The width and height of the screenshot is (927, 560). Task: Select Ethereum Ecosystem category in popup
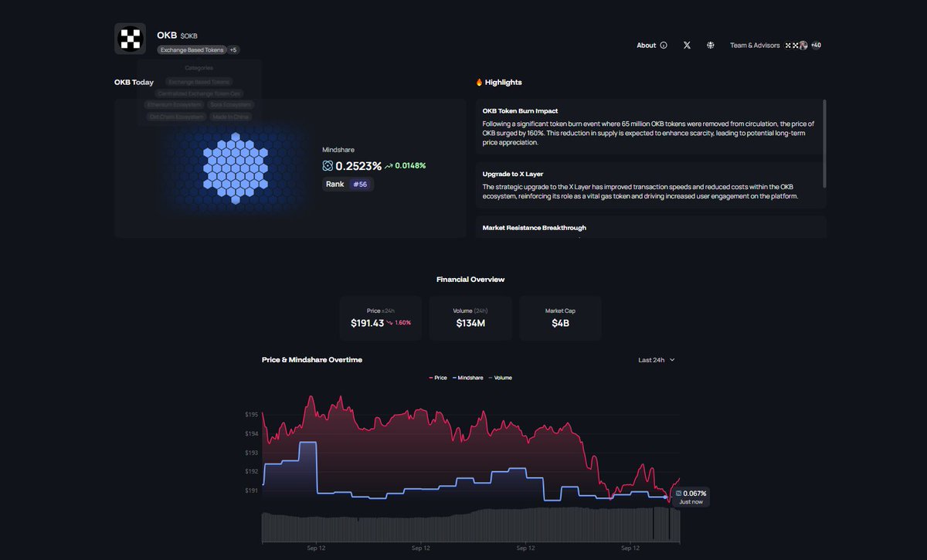(174, 104)
